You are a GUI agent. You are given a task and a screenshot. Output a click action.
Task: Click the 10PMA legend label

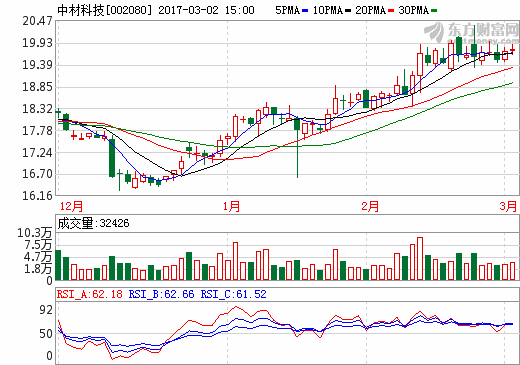[328, 10]
